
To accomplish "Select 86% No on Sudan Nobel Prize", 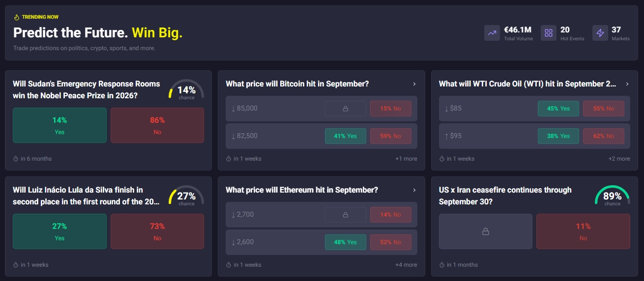I will tap(157, 125).
